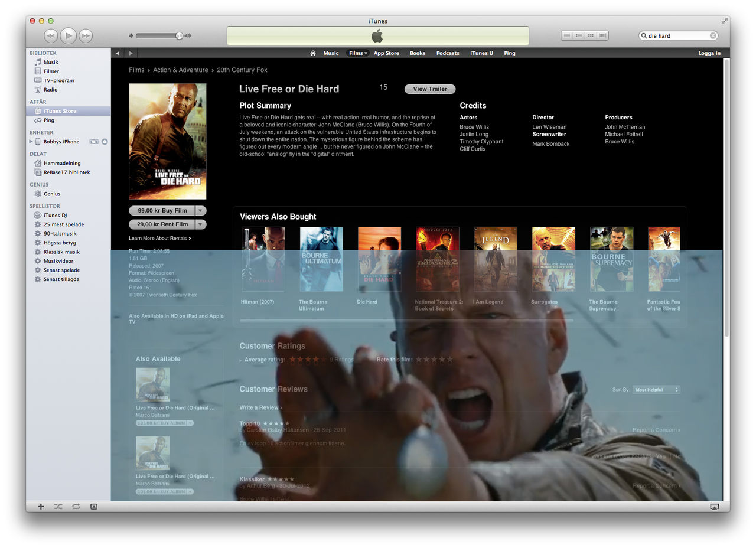Screen dimensions: 756x548
Task: Show the album artwork viewer
Action: coord(93,507)
